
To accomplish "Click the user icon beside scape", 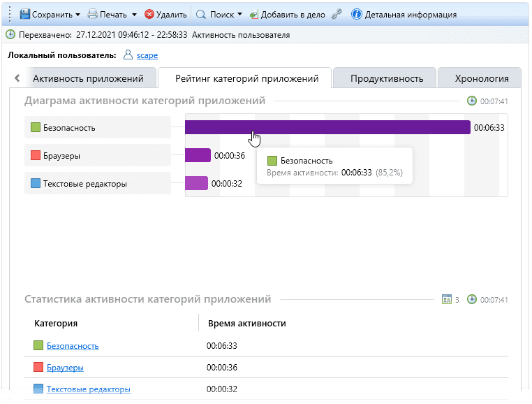I will point(128,55).
